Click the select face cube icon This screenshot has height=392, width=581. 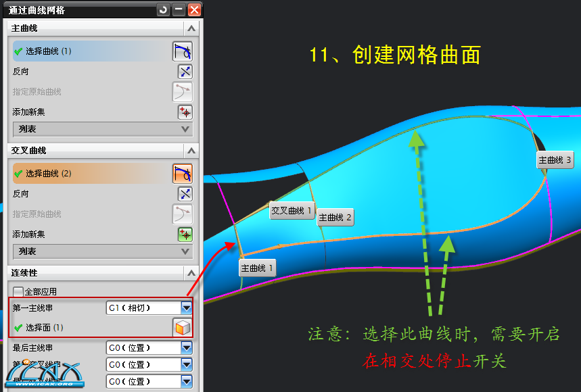click(x=183, y=328)
